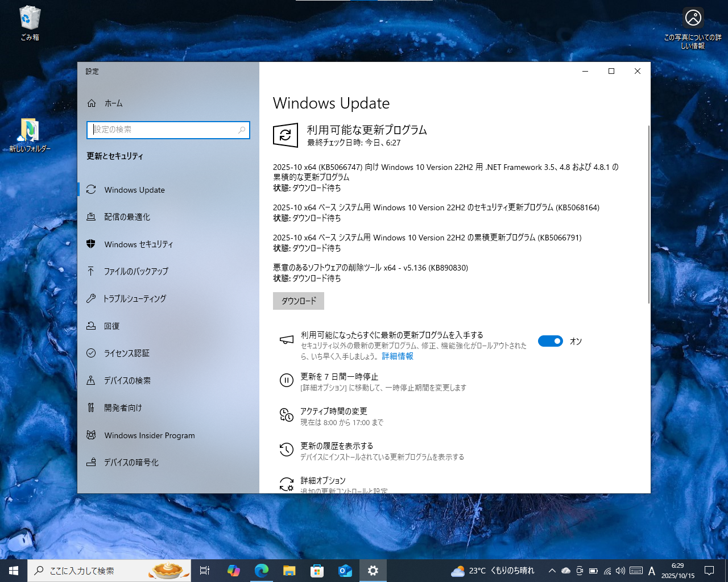Click the sync icon beside 利用可能な更新プログラム

[286, 135]
